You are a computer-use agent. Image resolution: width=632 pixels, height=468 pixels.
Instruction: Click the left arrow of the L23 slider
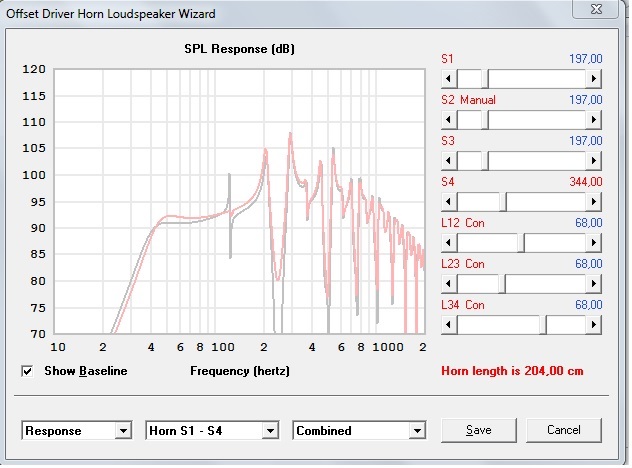449,284
